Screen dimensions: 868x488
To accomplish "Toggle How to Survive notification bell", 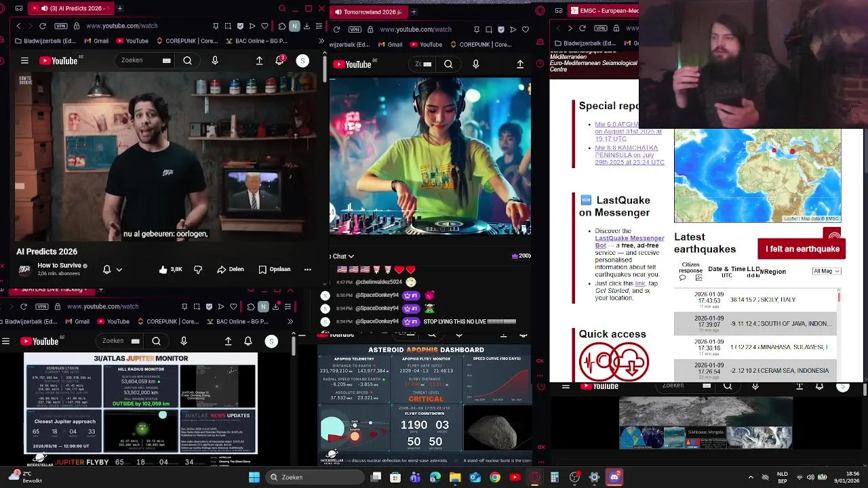I will pos(106,269).
